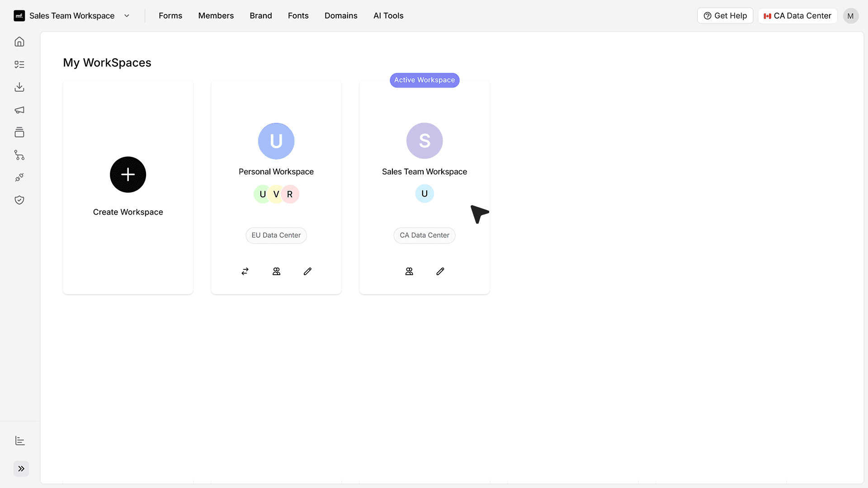This screenshot has width=868, height=488.
Task: Expand the Sales Team Workspace dropdown
Action: [x=127, y=16]
